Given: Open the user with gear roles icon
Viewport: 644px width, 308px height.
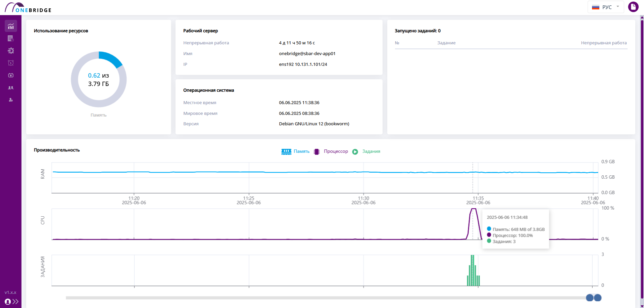Looking at the screenshot, I should pos(11,100).
